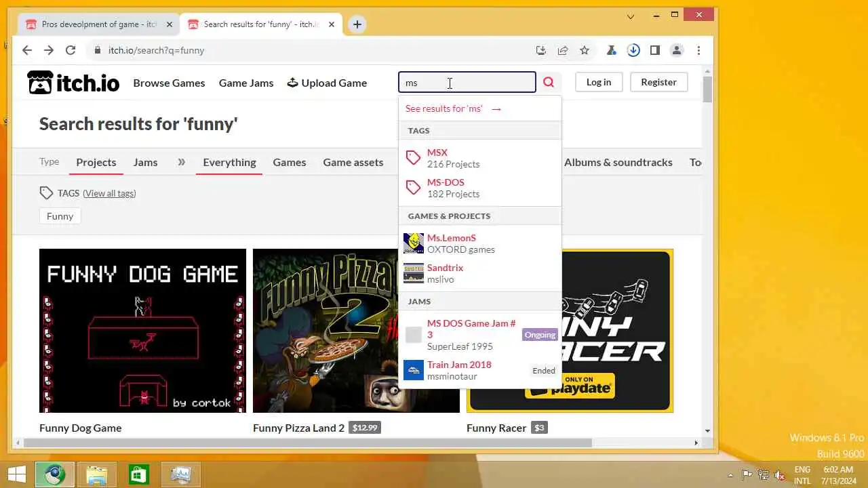Click the Upload Game link
868x488 pixels.
point(327,83)
